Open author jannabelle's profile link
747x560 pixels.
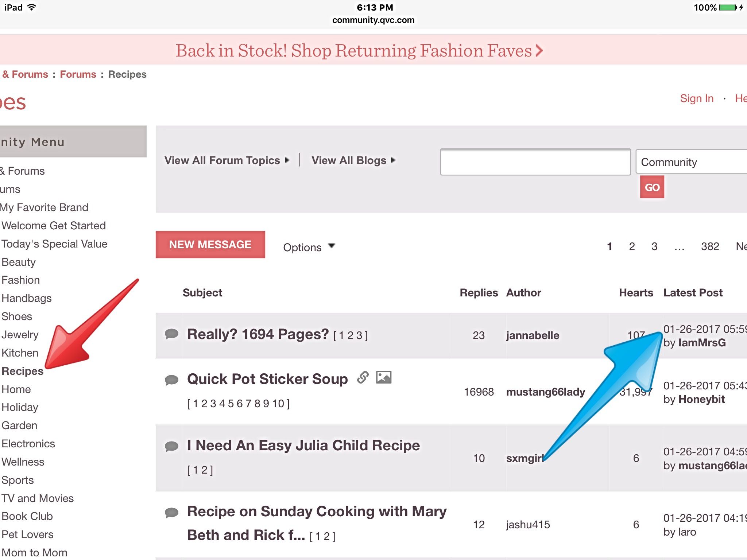pyautogui.click(x=532, y=335)
